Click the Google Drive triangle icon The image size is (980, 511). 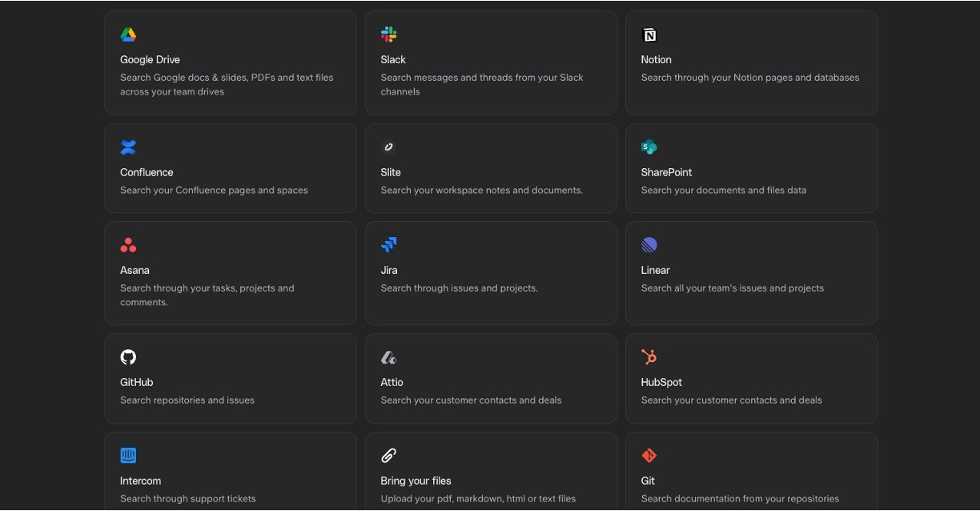(128, 34)
